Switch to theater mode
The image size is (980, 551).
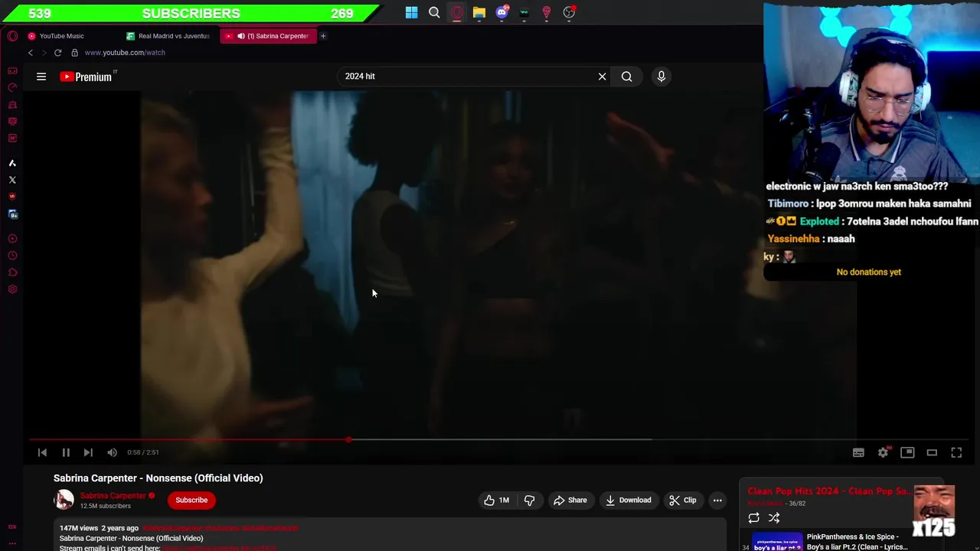coord(932,453)
